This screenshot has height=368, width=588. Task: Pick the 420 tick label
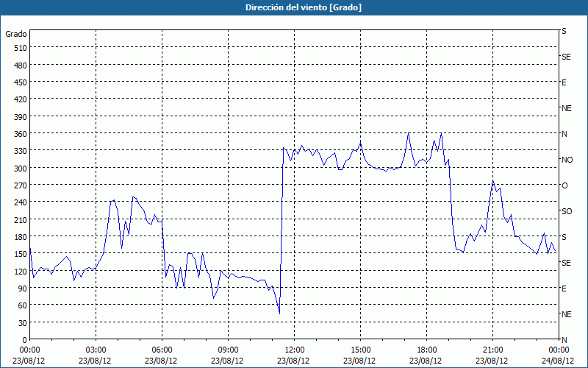(21, 99)
